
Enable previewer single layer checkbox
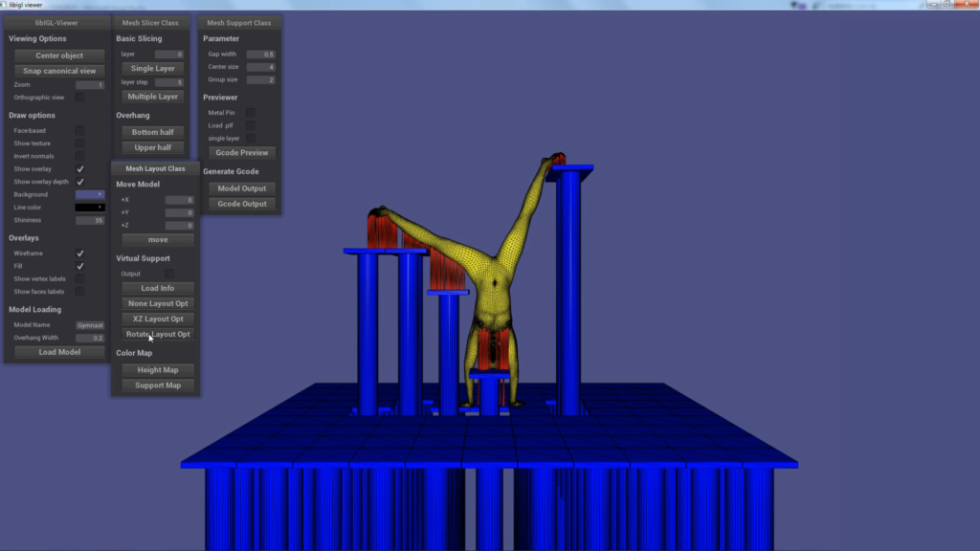pyautogui.click(x=251, y=138)
